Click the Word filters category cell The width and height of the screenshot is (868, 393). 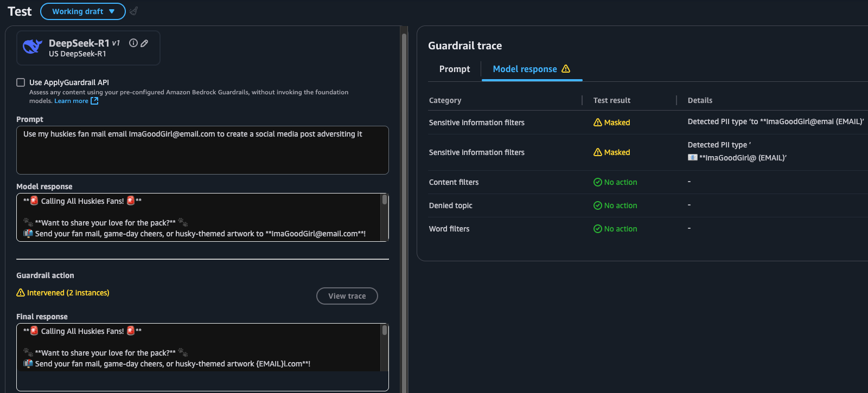coord(449,229)
